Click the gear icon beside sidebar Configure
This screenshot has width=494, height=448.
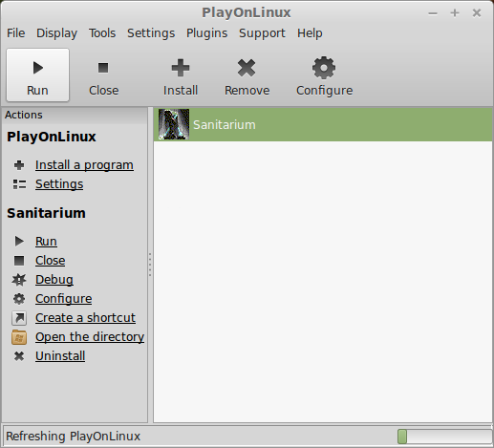(x=19, y=299)
